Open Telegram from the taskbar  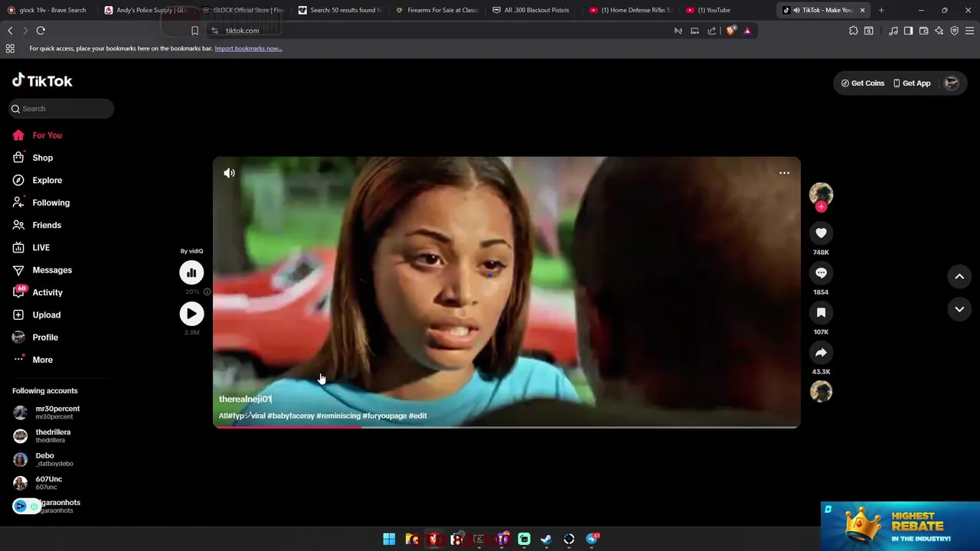click(592, 540)
